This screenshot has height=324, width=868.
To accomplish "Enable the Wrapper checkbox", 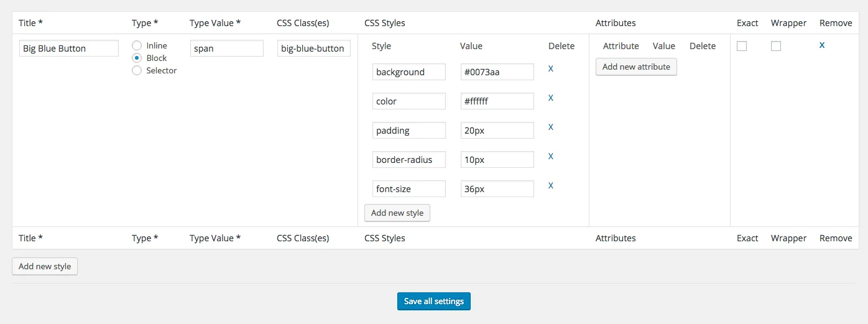I will pos(776,46).
